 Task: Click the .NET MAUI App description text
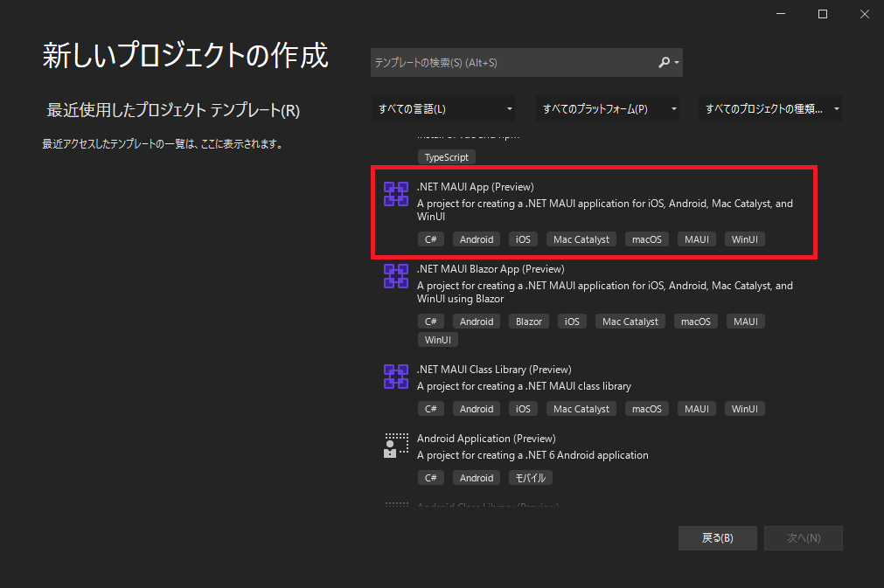point(605,210)
